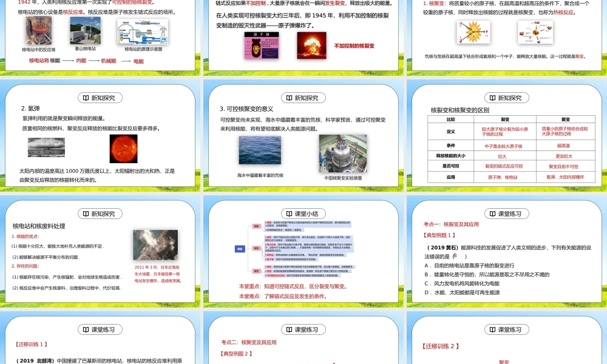
Task: Choose option C 风力发电机将风能转化为电能
Action: [462, 283]
